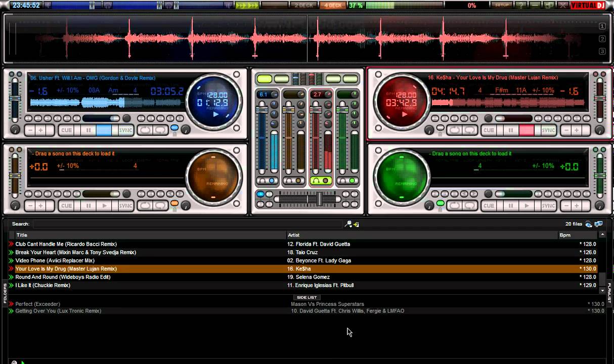Select waveform view 2
614x364 pixels.
pyautogui.click(x=602, y=39)
